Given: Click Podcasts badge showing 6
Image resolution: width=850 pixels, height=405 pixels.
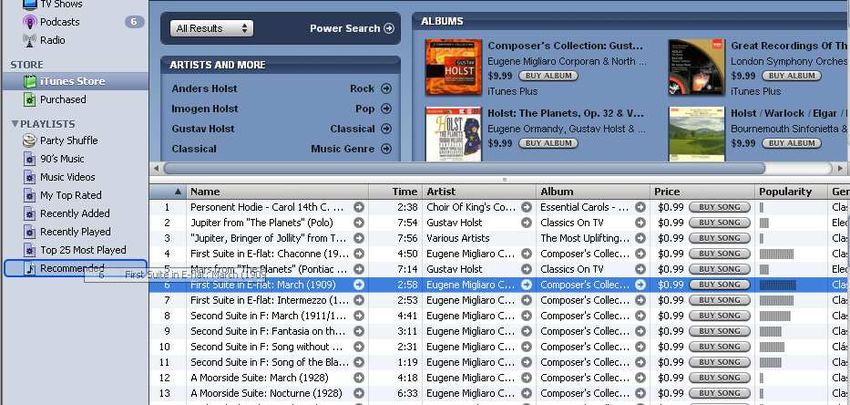Looking at the screenshot, I should 134,22.
